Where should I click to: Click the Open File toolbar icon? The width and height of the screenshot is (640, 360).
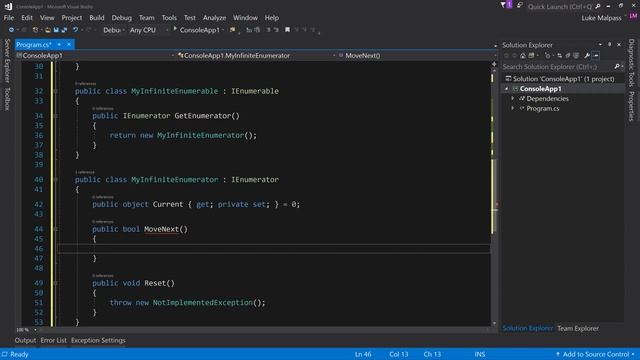(x=48, y=30)
